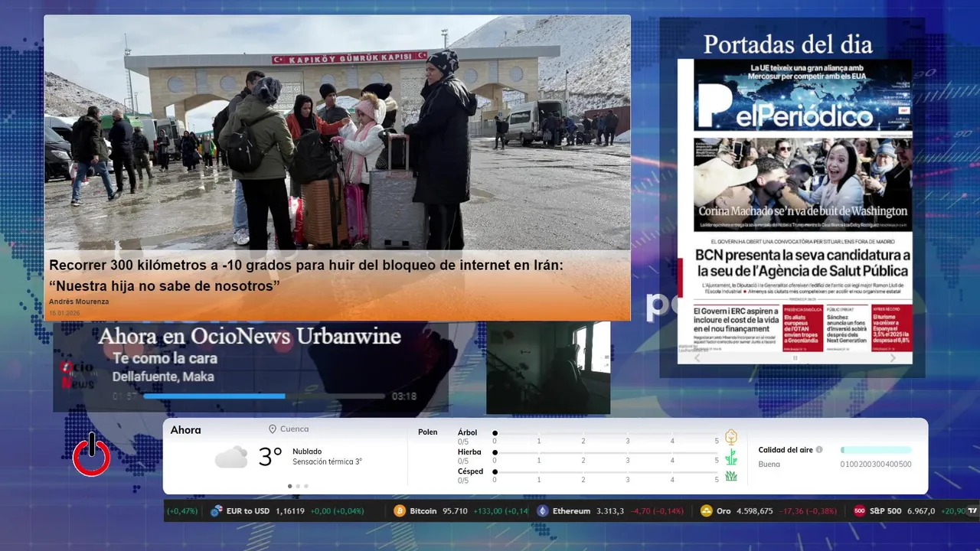Click the Portadas del dia heading
The image size is (980, 551).
[788, 44]
